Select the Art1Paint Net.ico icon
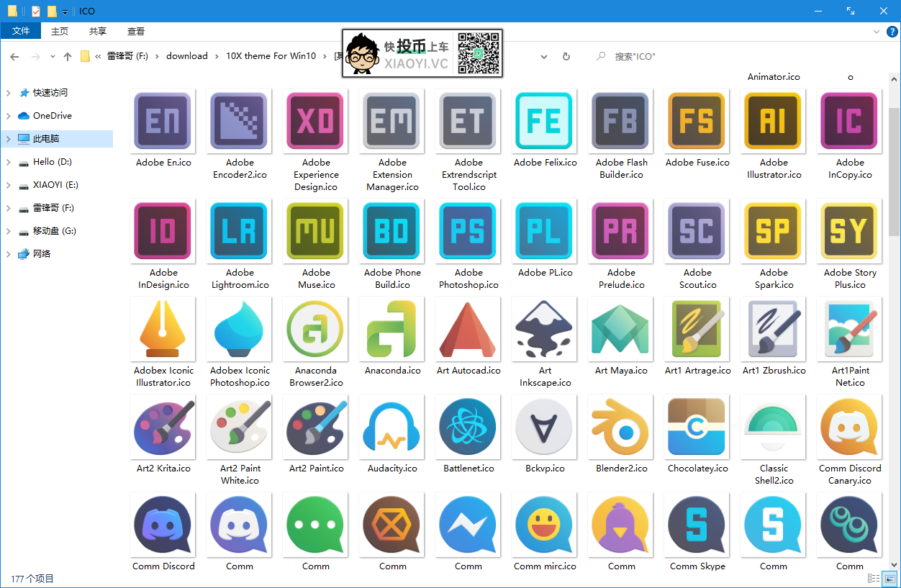The image size is (901, 588). (850, 329)
